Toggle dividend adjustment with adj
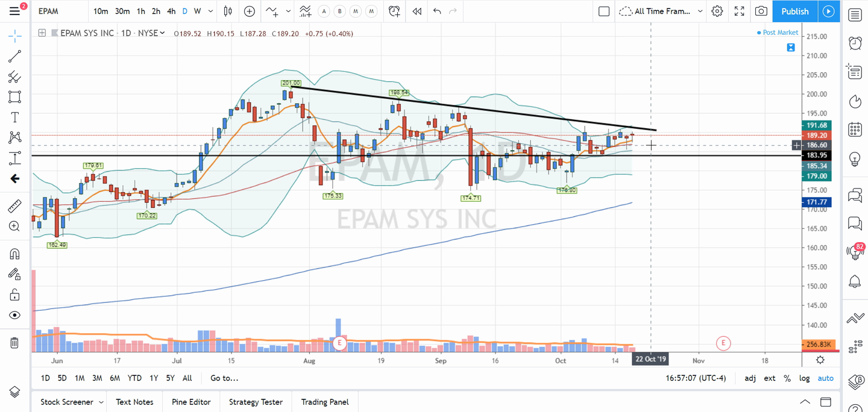This screenshot has width=868, height=412. click(x=750, y=378)
